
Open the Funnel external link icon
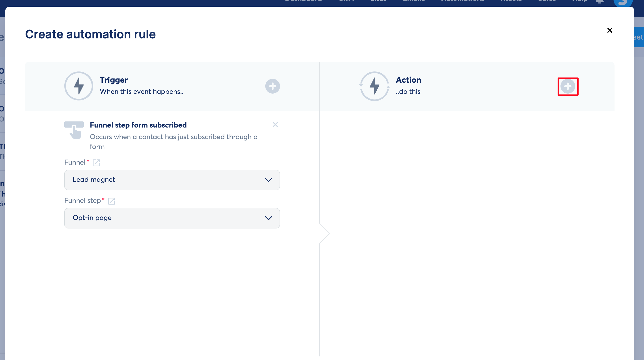(x=96, y=163)
